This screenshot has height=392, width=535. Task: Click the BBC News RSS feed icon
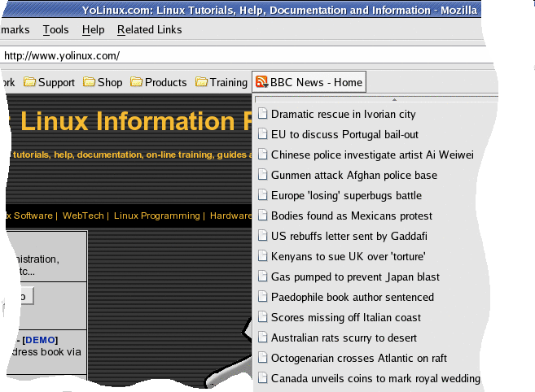pyautogui.click(x=261, y=82)
